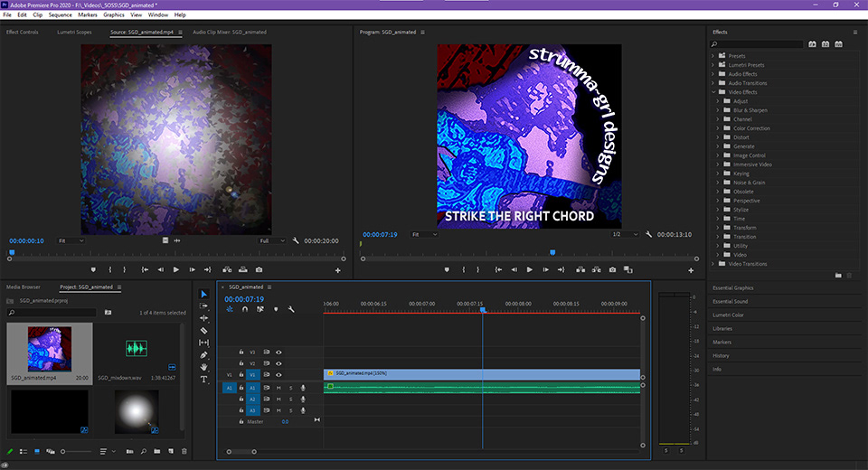Viewport: 868px width, 470px height.
Task: Switch to Effect Controls tab
Action: click(x=22, y=33)
